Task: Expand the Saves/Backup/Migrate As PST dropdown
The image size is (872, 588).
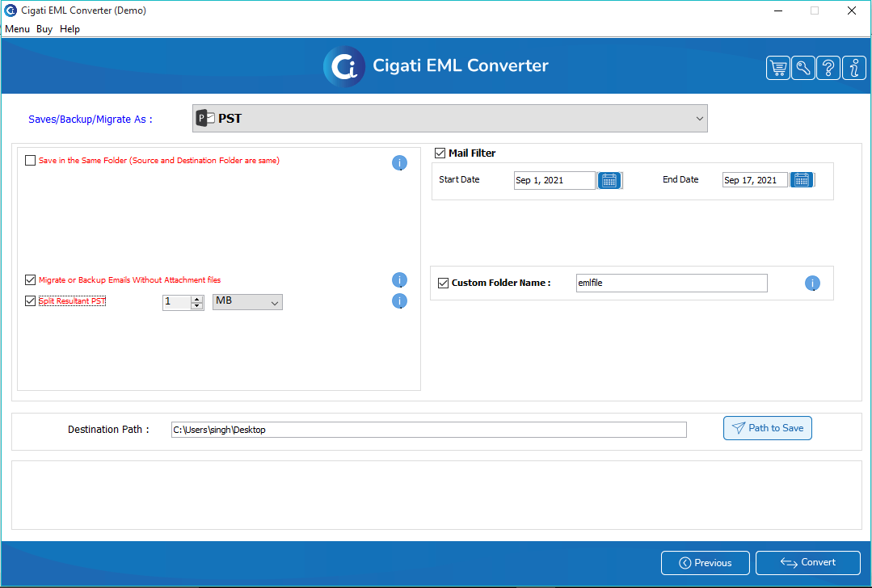Action: (450, 119)
